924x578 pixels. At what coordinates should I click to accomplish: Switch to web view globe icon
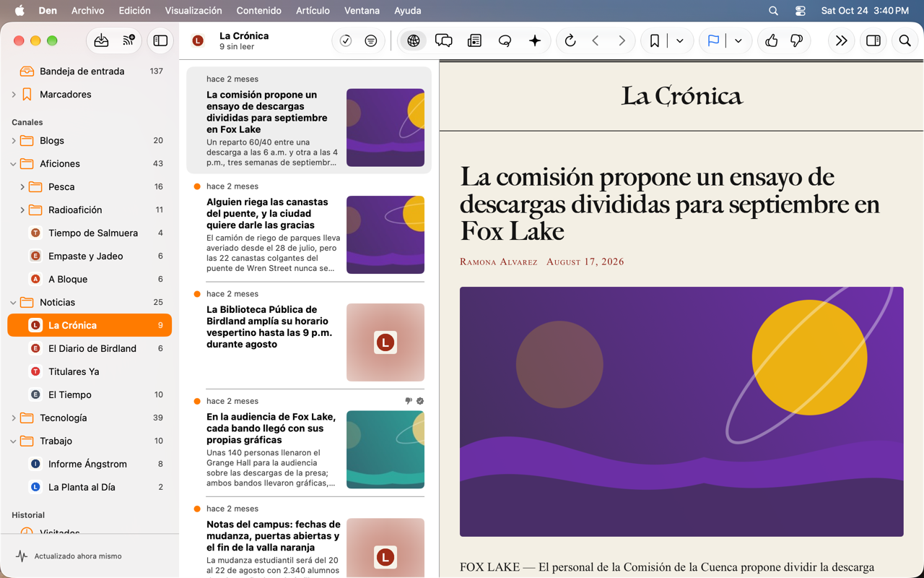click(x=414, y=41)
